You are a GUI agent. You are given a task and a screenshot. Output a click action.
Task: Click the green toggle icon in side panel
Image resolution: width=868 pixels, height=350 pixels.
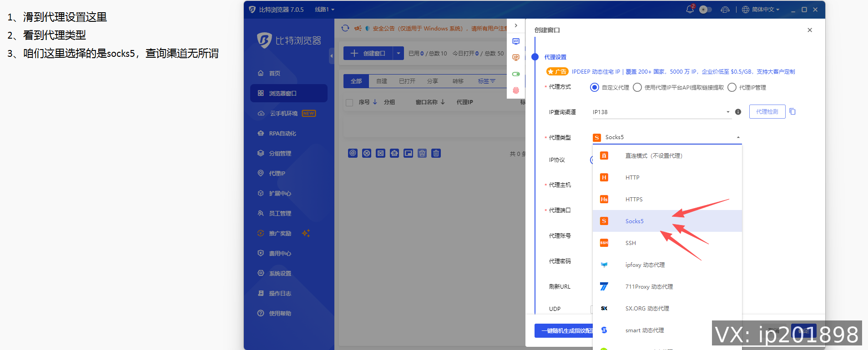[516, 74]
